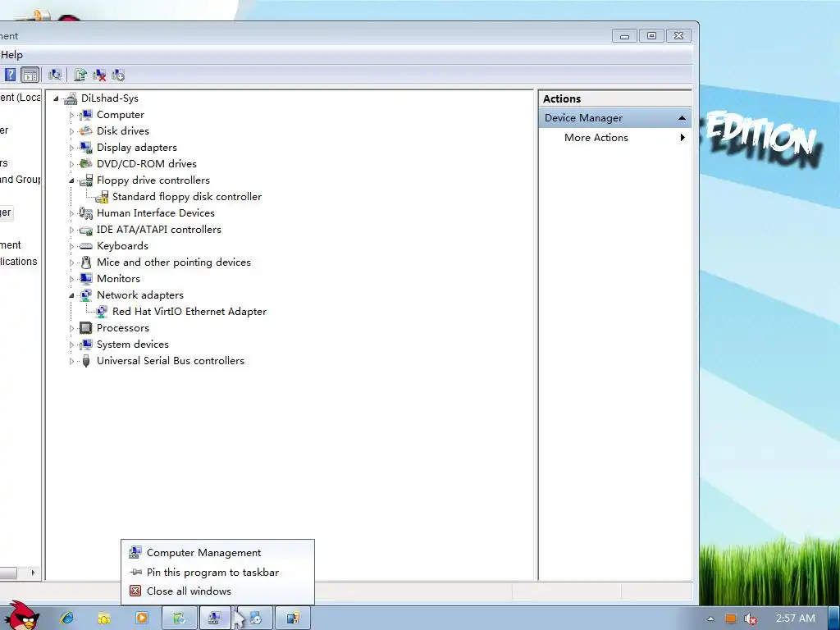
Task: Launch Windows Media Player from taskbar
Action: [141, 619]
